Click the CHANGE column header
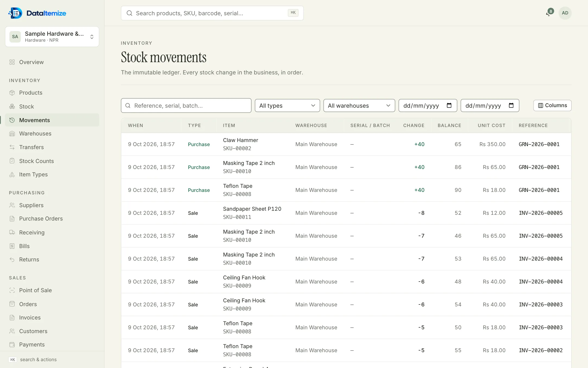The width and height of the screenshot is (588, 368). [x=414, y=125]
